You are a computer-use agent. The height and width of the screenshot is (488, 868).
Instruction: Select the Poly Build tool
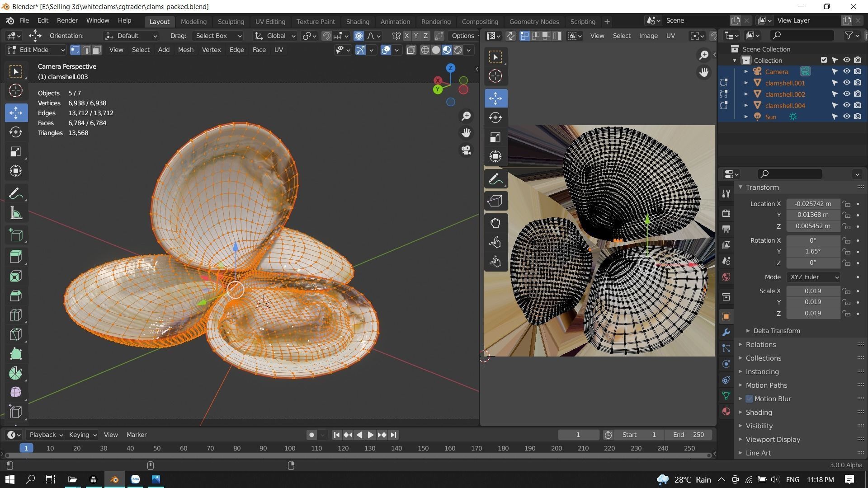[16, 354]
